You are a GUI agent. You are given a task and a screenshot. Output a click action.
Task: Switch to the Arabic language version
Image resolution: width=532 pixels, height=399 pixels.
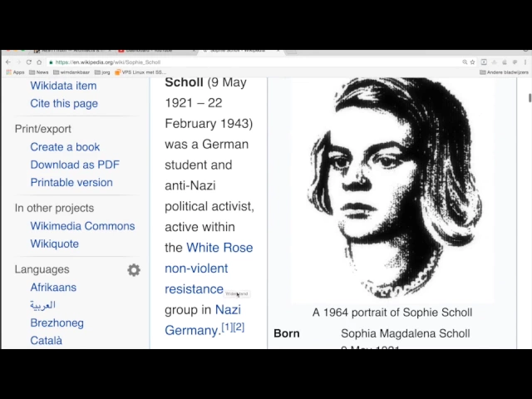click(42, 305)
